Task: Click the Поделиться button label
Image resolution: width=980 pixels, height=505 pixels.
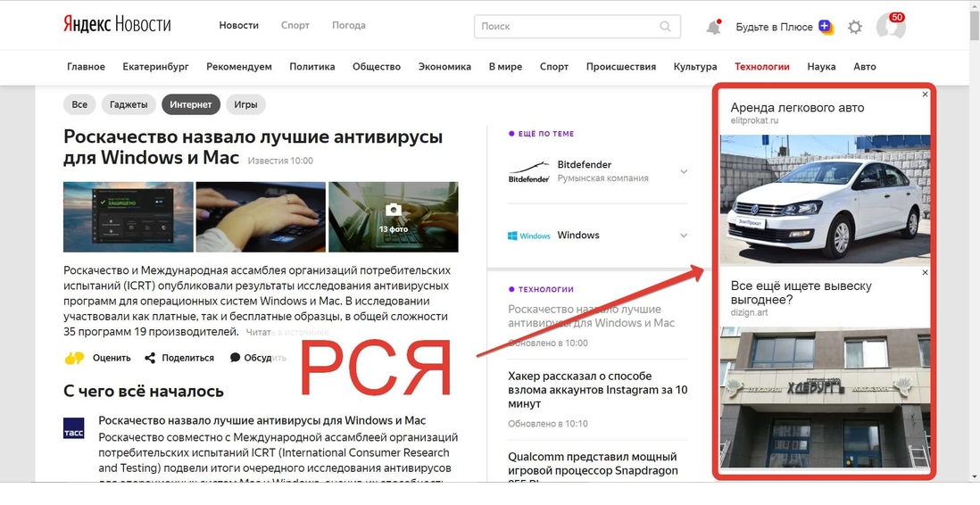Action: (187, 358)
